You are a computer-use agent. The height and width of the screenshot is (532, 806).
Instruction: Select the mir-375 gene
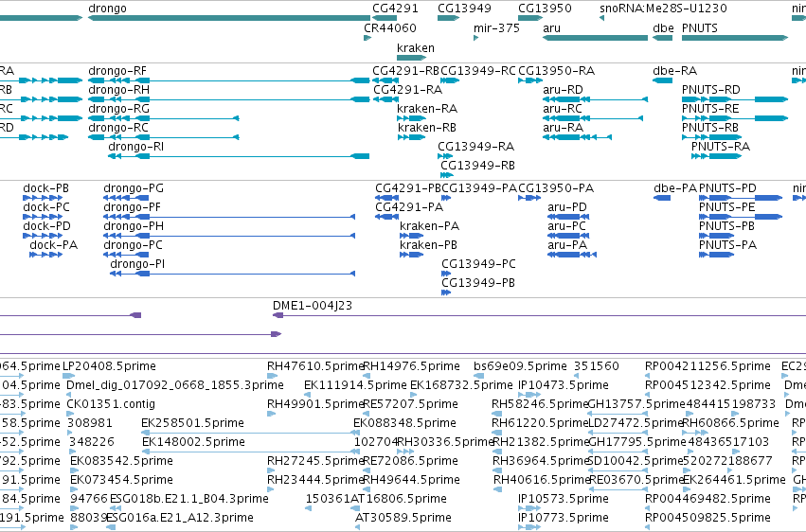coord(476,38)
